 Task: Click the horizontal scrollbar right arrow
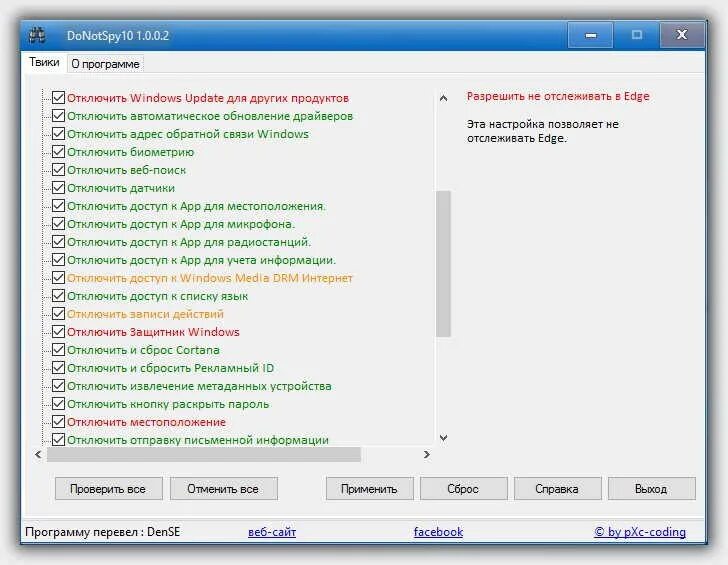(427, 455)
